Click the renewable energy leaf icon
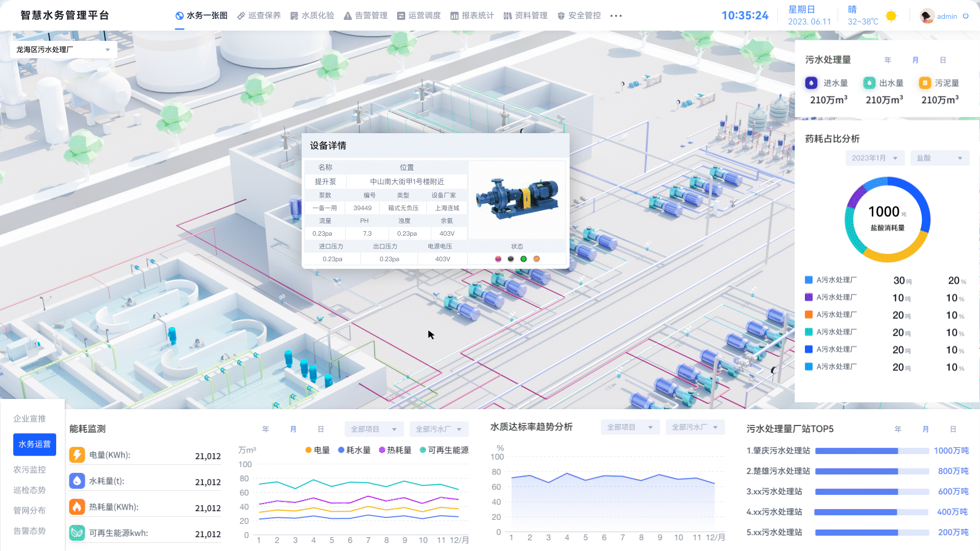The width and height of the screenshot is (980, 551). (x=77, y=533)
